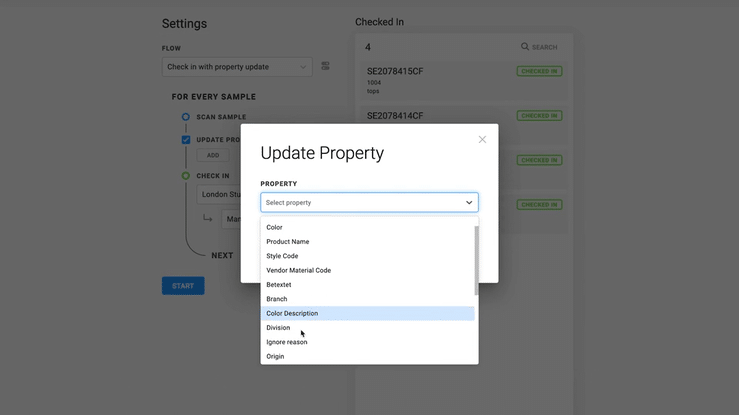Select Style Code property
The image size is (739, 415).
pos(368,256)
